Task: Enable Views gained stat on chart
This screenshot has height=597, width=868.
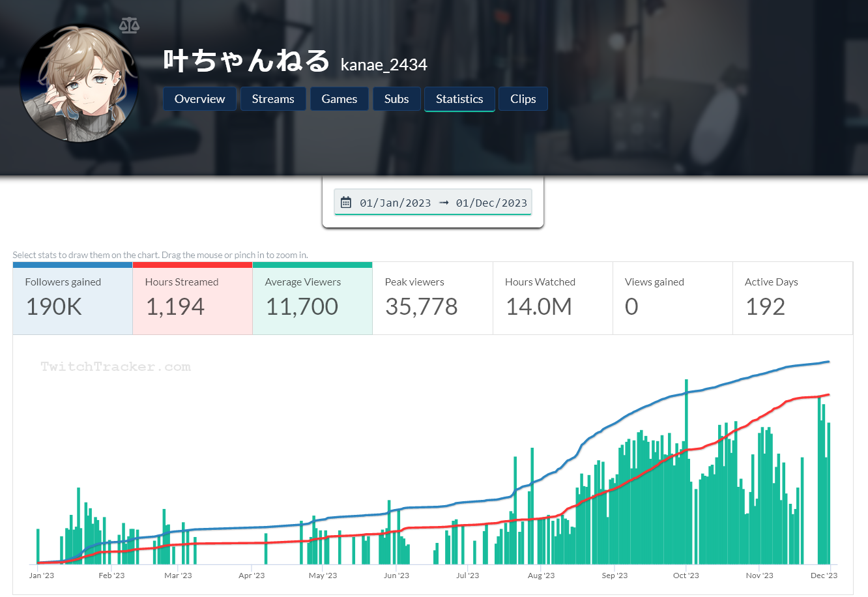Action: (x=672, y=298)
